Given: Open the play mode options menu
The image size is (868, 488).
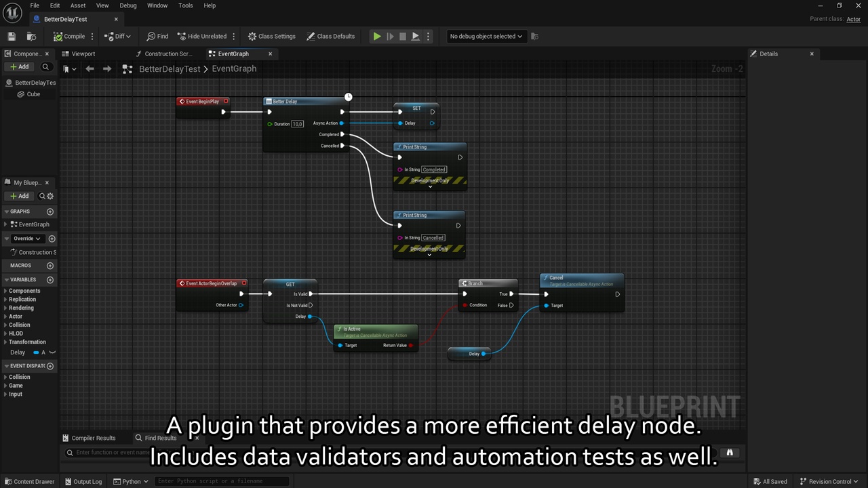Looking at the screenshot, I should [x=428, y=37].
